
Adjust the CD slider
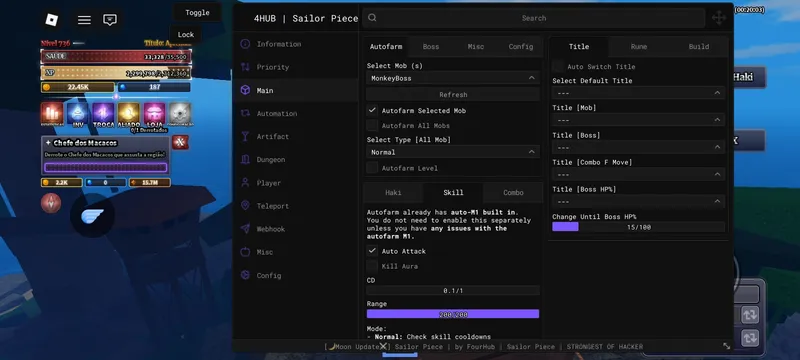pyautogui.click(x=453, y=290)
